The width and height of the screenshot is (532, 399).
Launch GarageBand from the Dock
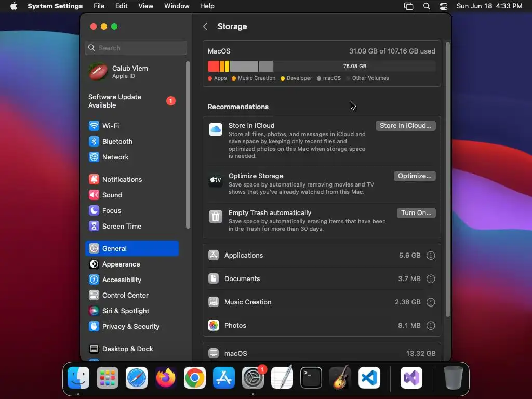click(340, 378)
